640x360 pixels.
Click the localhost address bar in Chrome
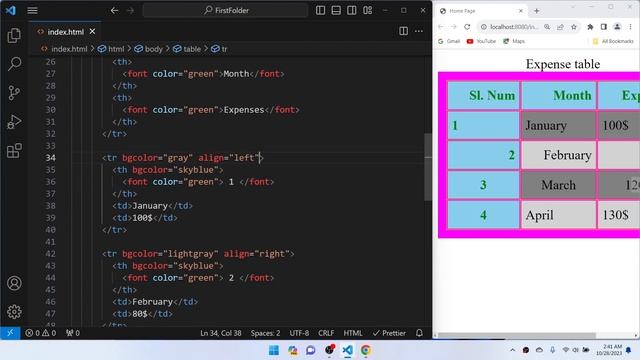point(514,27)
